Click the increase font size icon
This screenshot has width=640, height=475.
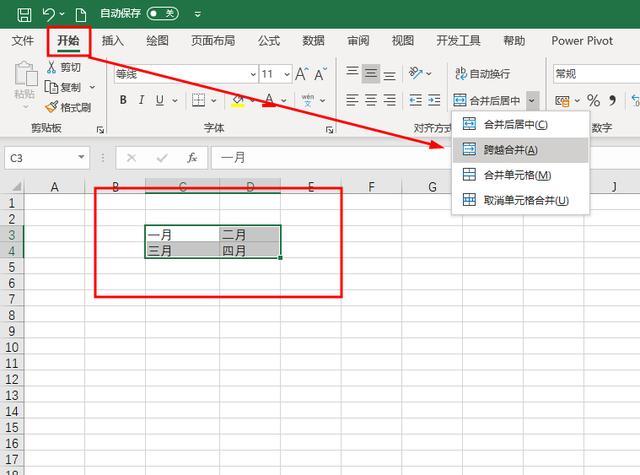tap(302, 74)
